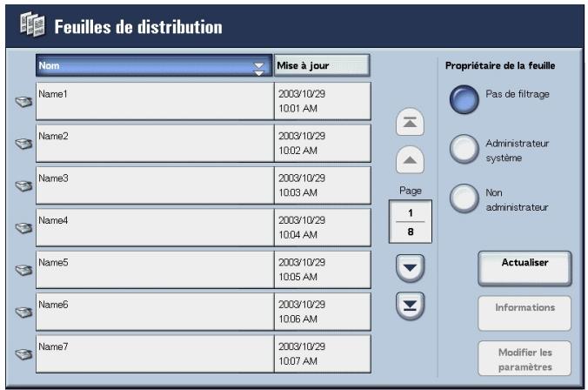Go up one page with the up arrow
Image resolution: width=588 pixels, height=390 pixels.
(410, 160)
